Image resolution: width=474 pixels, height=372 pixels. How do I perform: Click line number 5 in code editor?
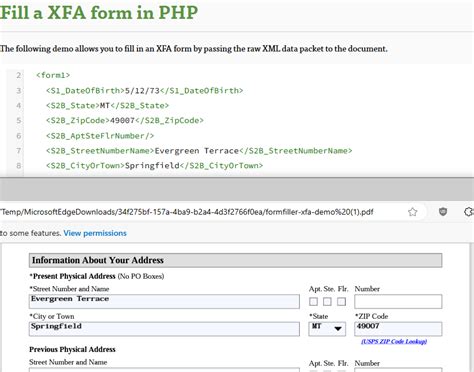[x=19, y=120]
